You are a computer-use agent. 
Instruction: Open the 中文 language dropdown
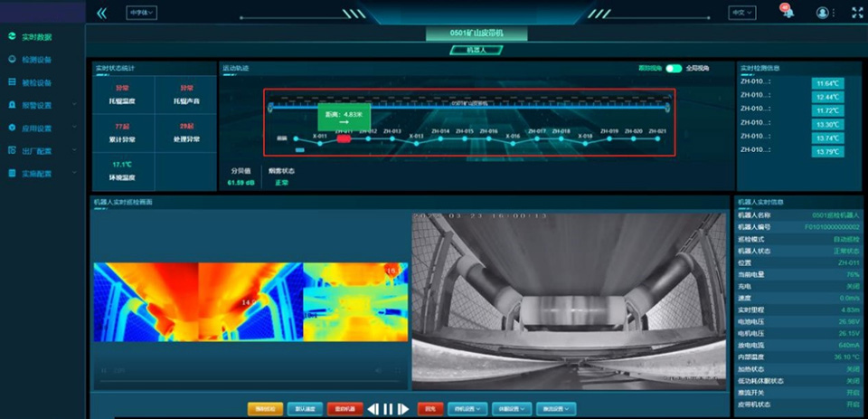(741, 13)
